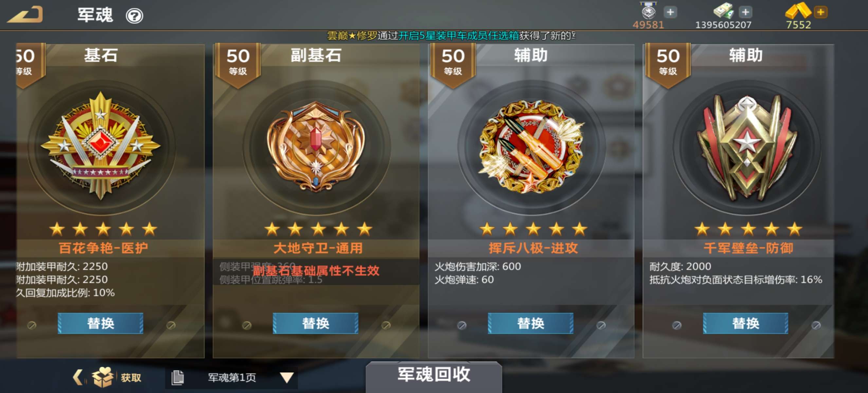Add gold bars with yellow plus
Screen dimensions: 868x393
[x=821, y=12]
